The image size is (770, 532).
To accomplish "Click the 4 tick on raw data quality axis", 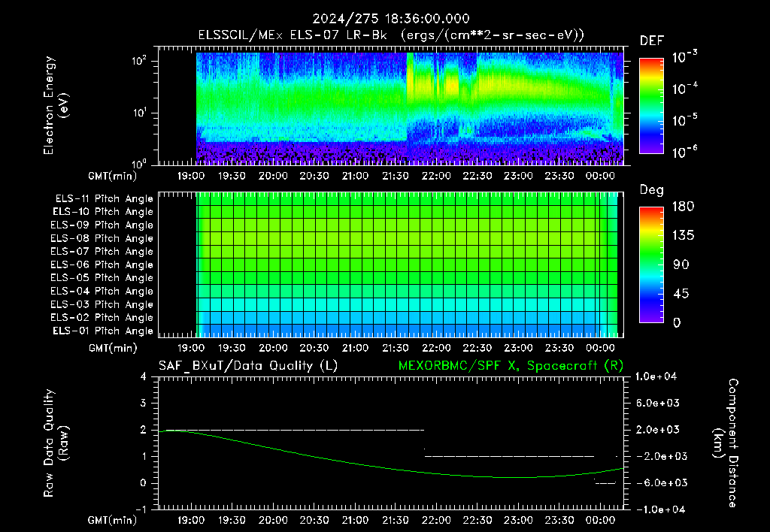I will tap(144, 376).
